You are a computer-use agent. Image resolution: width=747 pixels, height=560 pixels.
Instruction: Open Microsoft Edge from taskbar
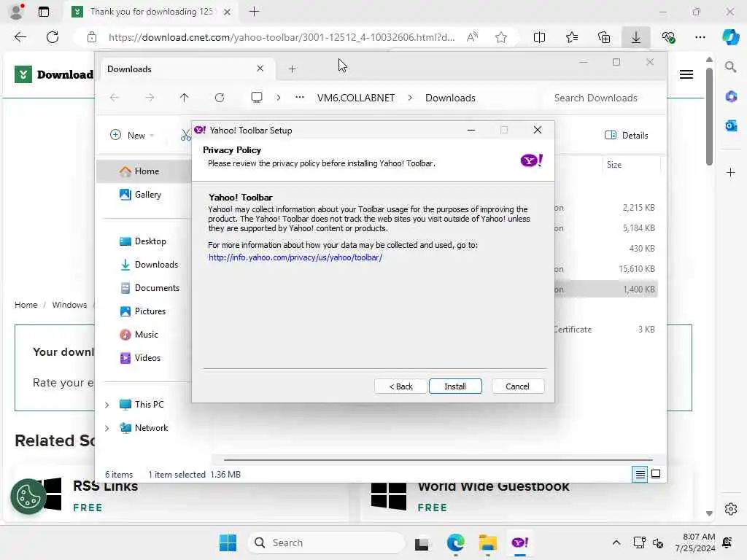coord(455,542)
